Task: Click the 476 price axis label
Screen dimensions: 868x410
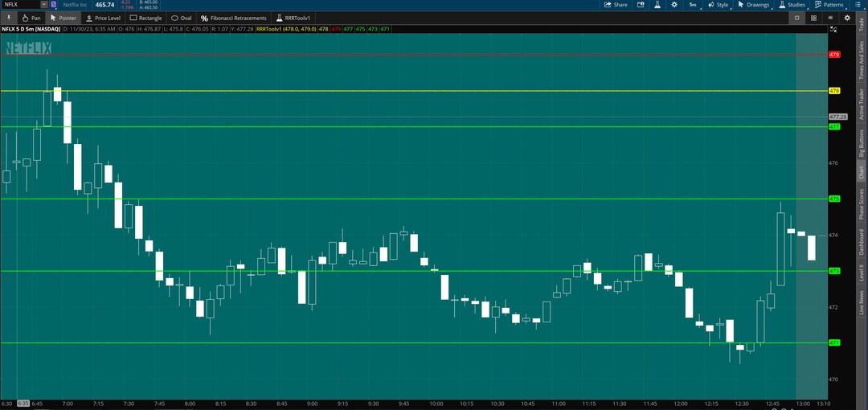Action: (x=833, y=163)
